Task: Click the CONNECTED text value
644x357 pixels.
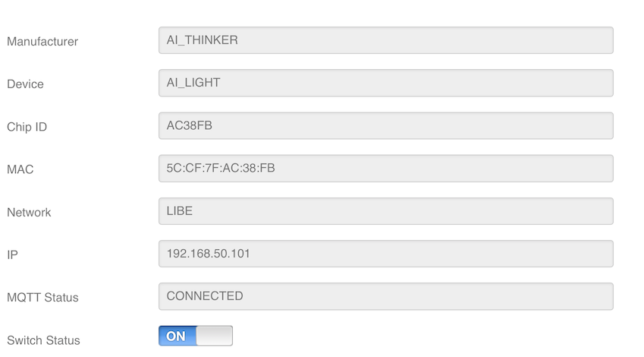Action: point(205,296)
